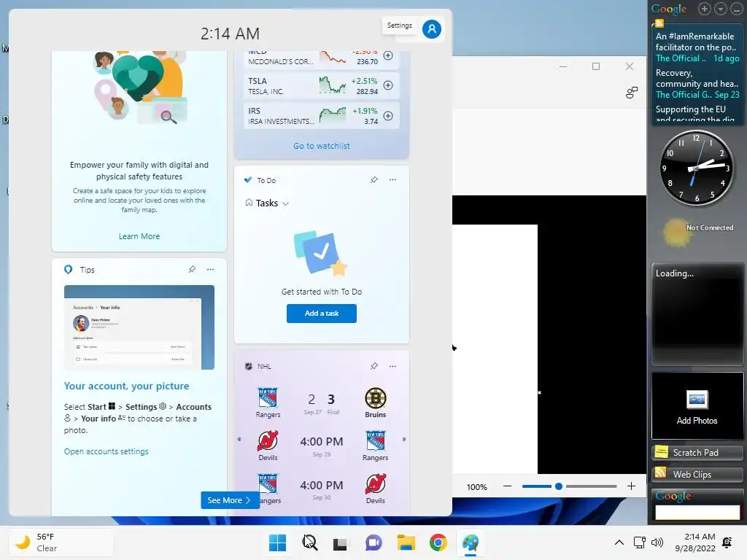Screen dimensions: 747x560
Task: Open taskbar clock and date
Action: point(695,542)
